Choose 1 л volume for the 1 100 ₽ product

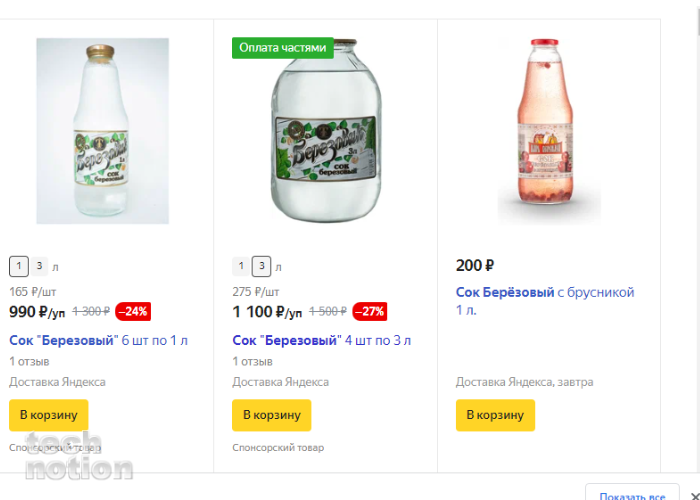[x=242, y=266]
